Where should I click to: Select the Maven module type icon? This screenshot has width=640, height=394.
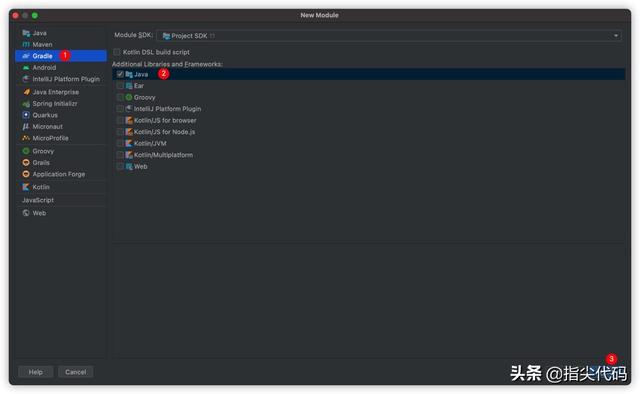tap(26, 45)
